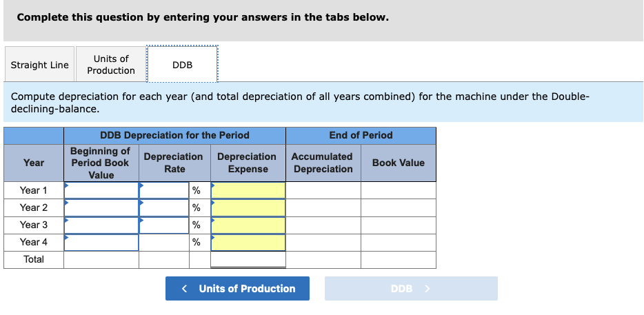Go back with Units of Production button
644x315 pixels.
click(x=237, y=289)
